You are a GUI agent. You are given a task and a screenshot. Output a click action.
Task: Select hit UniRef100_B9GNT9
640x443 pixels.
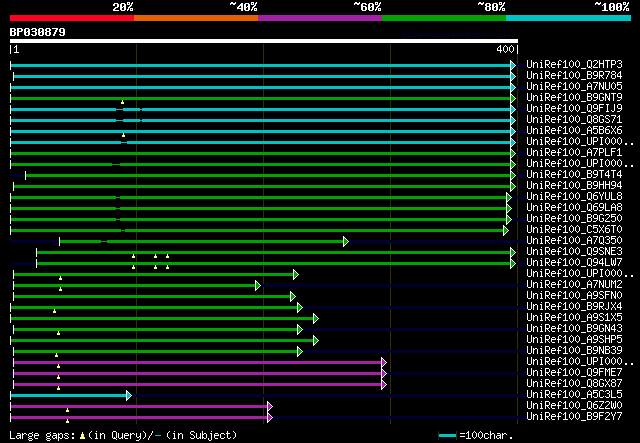[574, 98]
